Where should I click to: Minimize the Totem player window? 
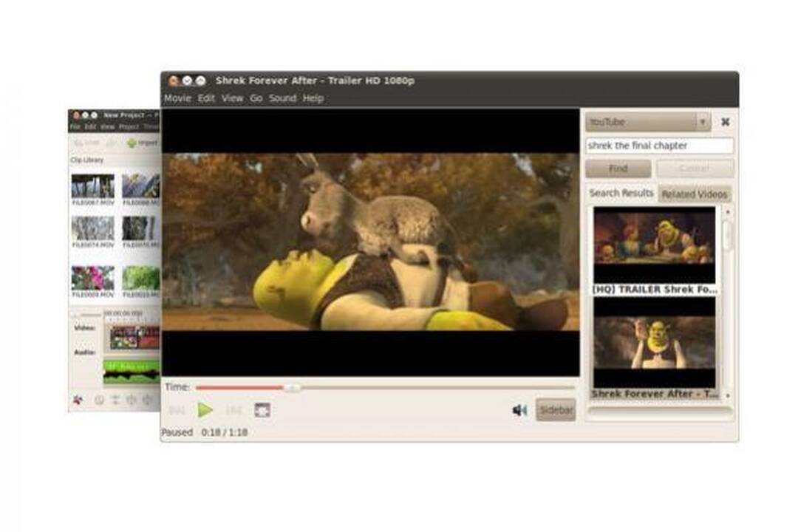[187, 81]
